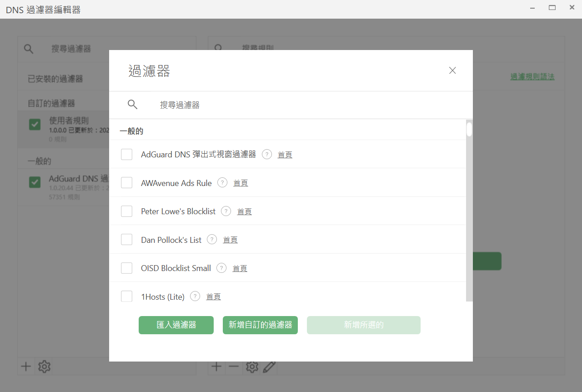Viewport: 582px width, 392px height.
Task: Close the 過濾器 dialog with the X icon
Action: coord(452,70)
